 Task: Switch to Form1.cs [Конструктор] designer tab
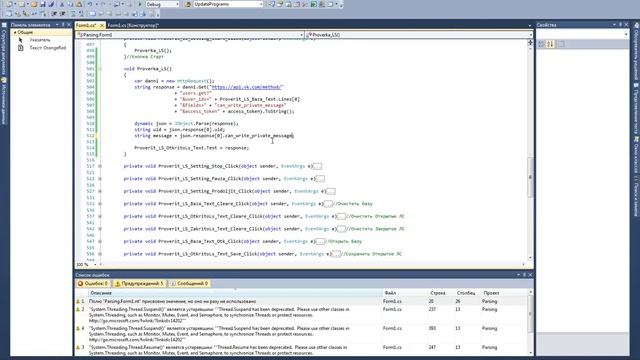(133, 25)
